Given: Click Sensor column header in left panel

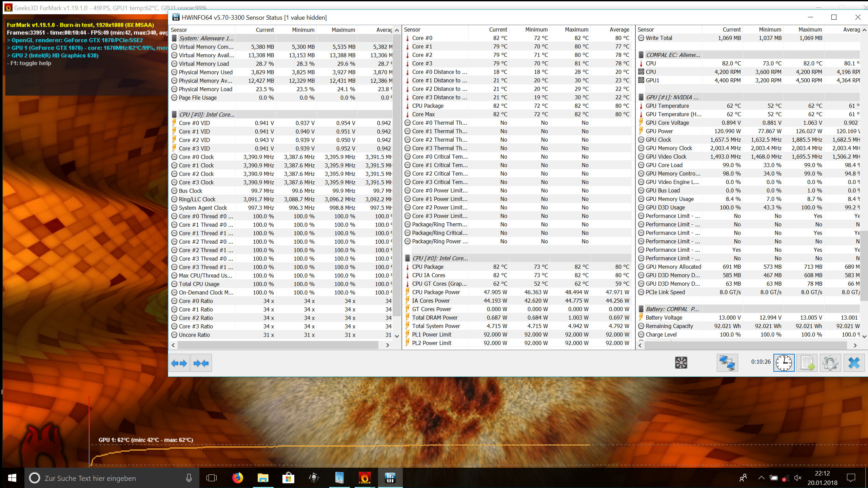Looking at the screenshot, I should [x=202, y=30].
